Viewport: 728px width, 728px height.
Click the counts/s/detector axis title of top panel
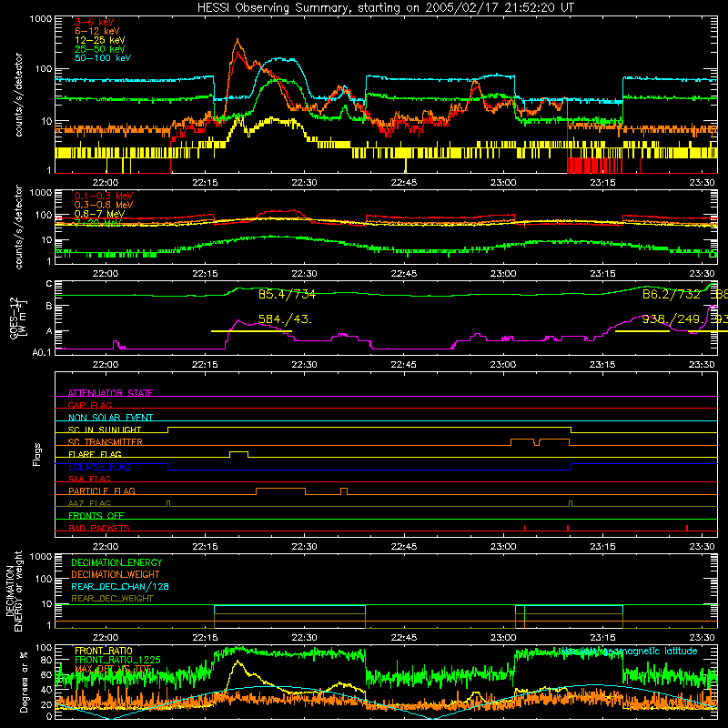tap(18, 95)
